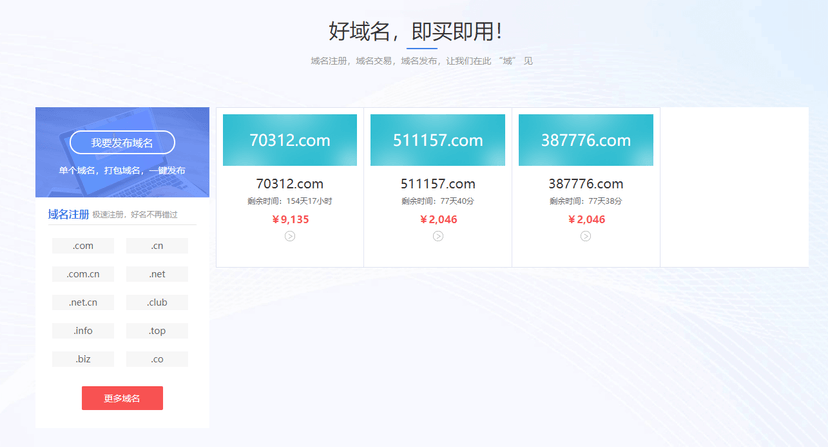Click the 域名注册 heading

68,214
